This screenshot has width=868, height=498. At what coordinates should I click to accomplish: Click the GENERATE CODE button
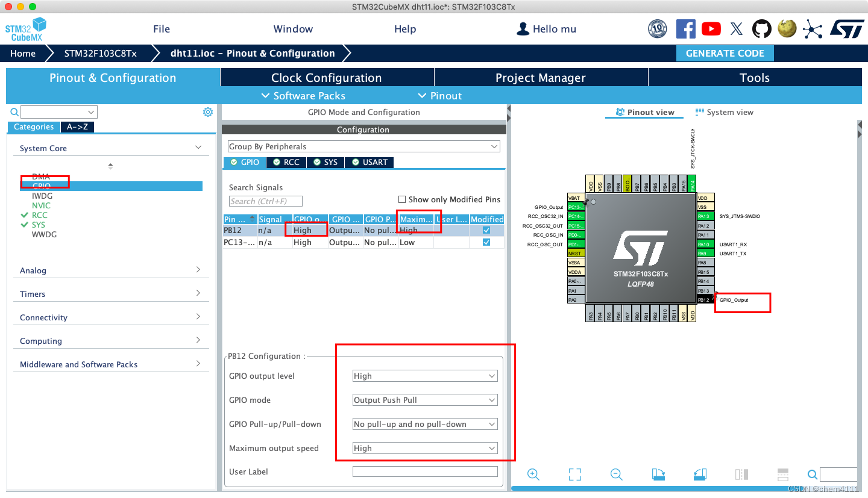click(725, 53)
